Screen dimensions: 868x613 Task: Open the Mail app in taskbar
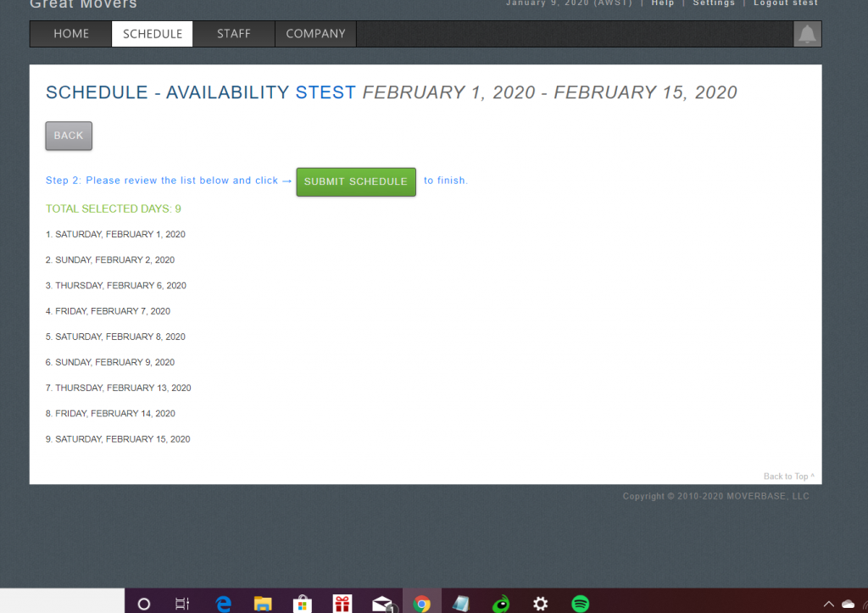coord(382,604)
